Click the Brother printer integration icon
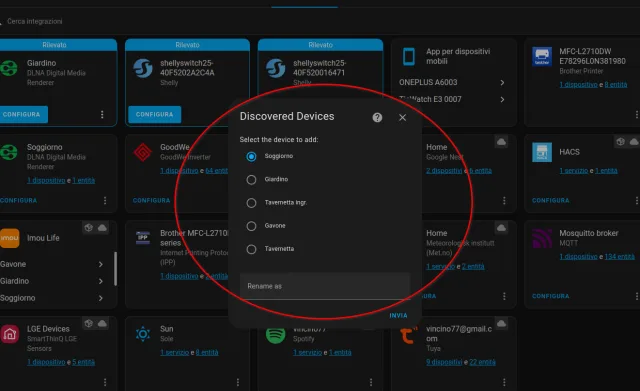The height and width of the screenshot is (391, 640). click(542, 56)
